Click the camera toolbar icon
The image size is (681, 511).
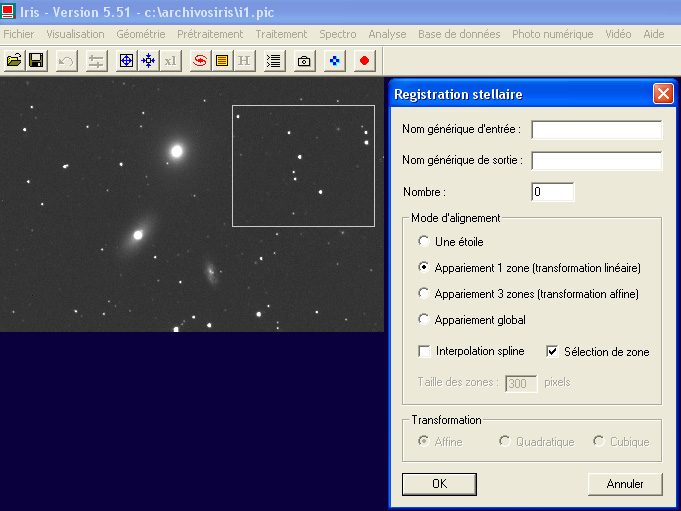click(304, 61)
